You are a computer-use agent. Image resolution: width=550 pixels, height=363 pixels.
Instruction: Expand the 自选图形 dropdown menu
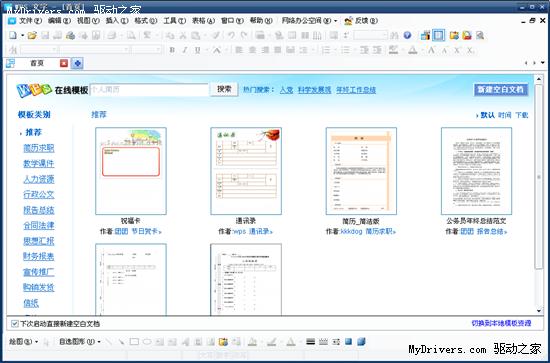[80, 342]
